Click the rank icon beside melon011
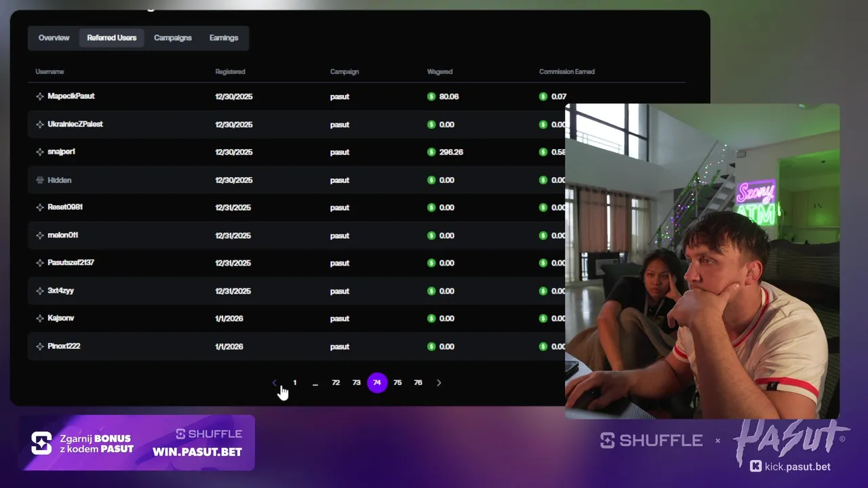 40,236
